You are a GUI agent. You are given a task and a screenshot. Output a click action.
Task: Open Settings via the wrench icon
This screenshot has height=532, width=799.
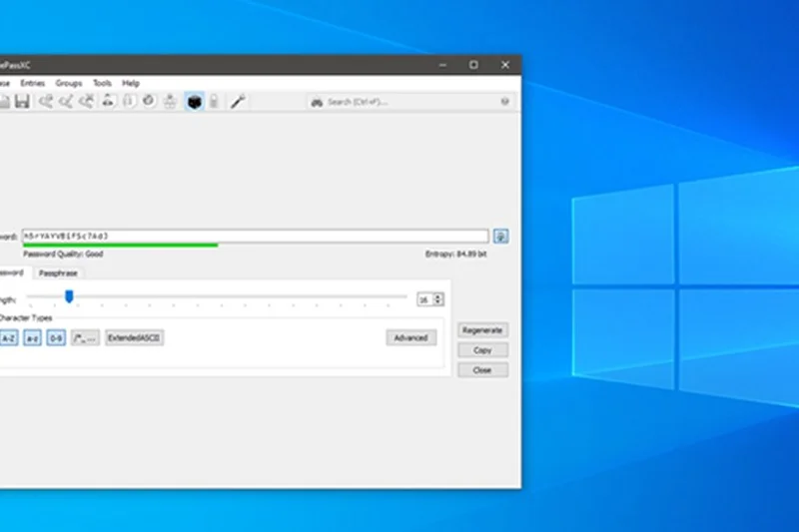pyautogui.click(x=238, y=102)
